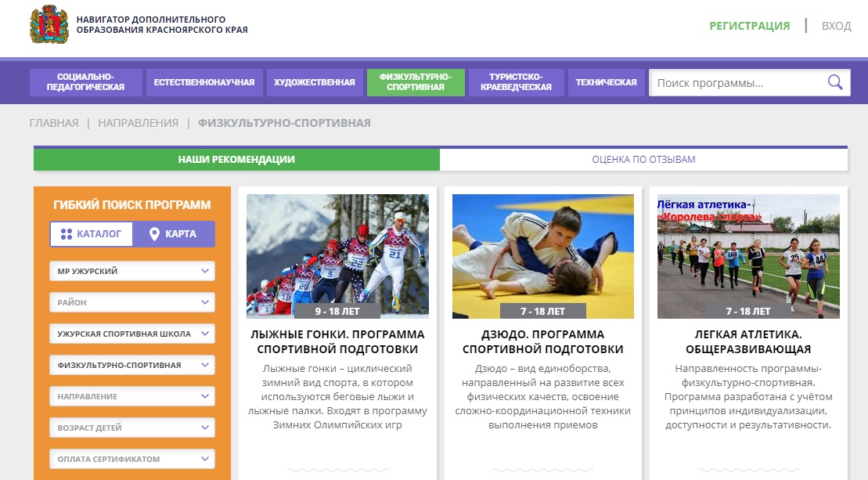This screenshot has width=868, height=480.
Task: Click the search magnifier icon
Action: 835,82
